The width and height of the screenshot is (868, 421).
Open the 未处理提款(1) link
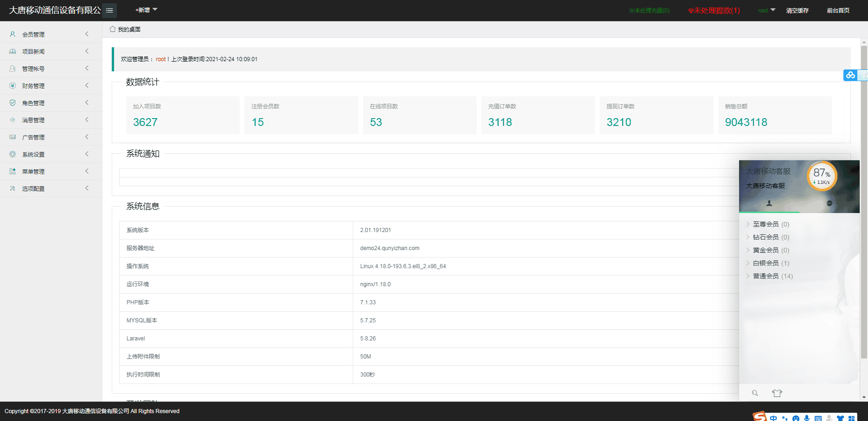(x=714, y=10)
